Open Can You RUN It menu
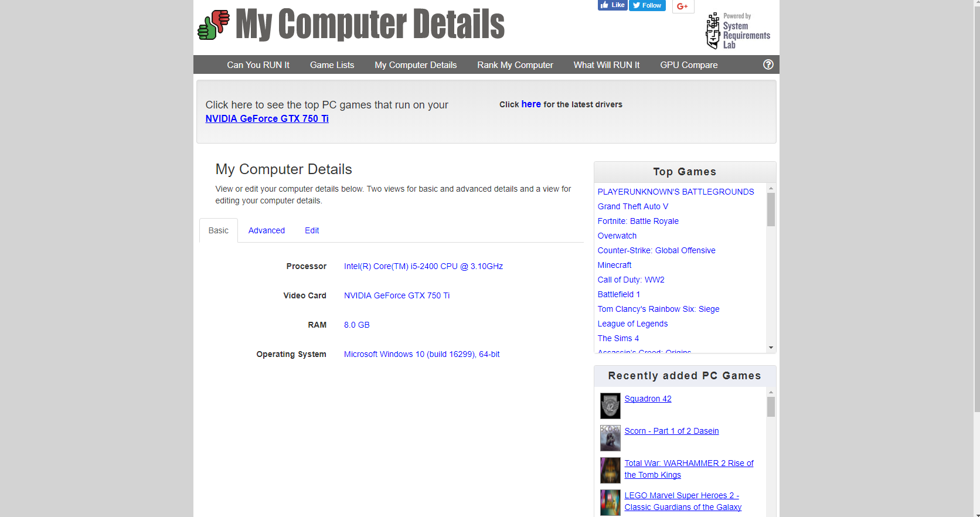 click(258, 65)
